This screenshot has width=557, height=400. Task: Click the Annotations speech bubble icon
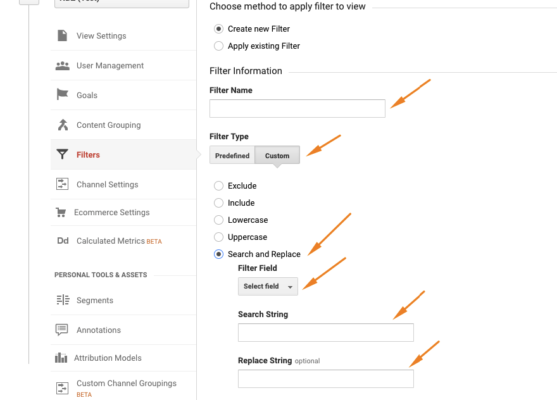tap(62, 330)
